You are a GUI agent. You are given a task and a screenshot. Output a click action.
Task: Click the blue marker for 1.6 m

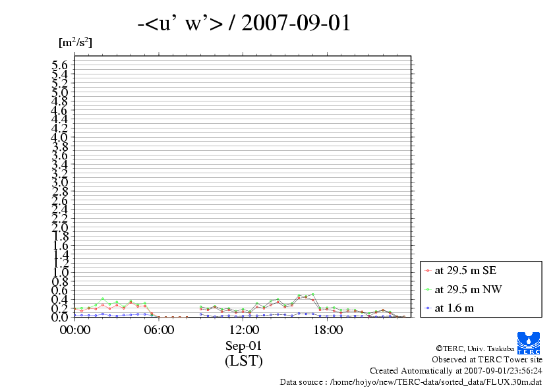pyautogui.click(x=428, y=308)
